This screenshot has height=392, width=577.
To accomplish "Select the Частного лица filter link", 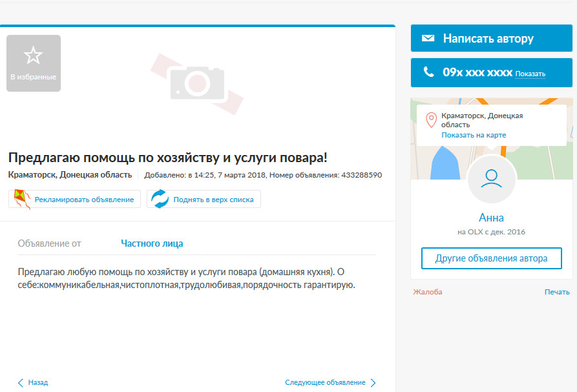I will (152, 243).
